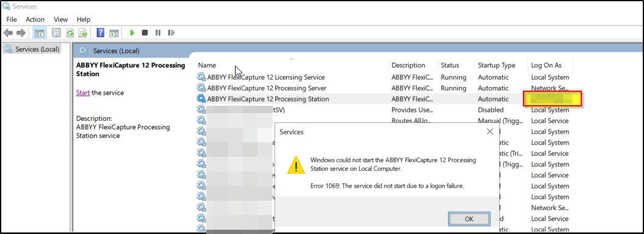
Task: Click Local System logon of Licensing Service
Action: coord(550,77)
